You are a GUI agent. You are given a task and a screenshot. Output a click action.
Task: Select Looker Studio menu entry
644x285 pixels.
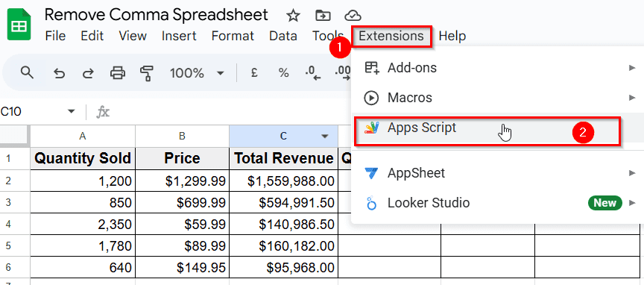pyautogui.click(x=497, y=203)
